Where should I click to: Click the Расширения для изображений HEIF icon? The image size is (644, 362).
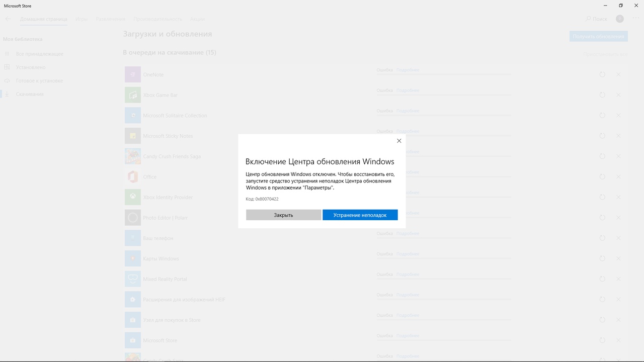(133, 299)
